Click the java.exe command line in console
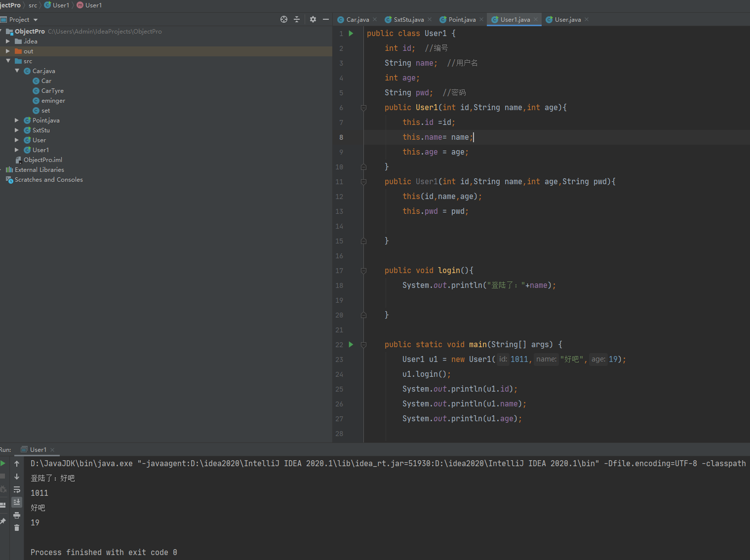 point(388,464)
